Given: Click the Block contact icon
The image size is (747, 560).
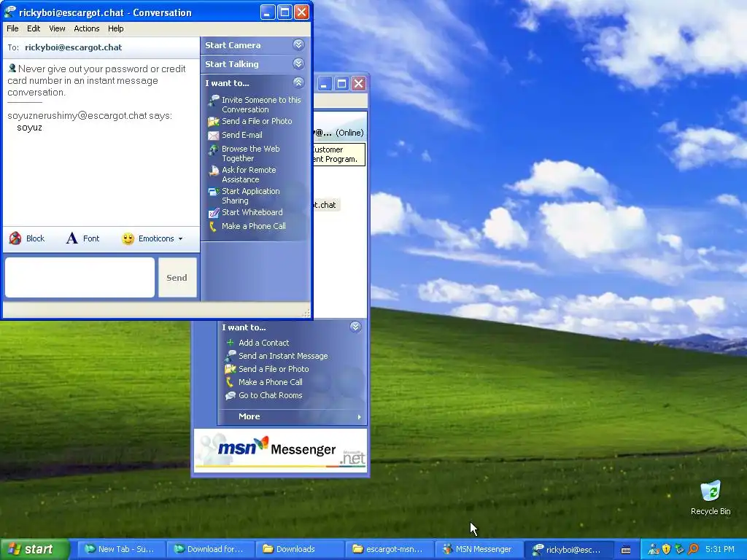Looking at the screenshot, I should pos(15,238).
